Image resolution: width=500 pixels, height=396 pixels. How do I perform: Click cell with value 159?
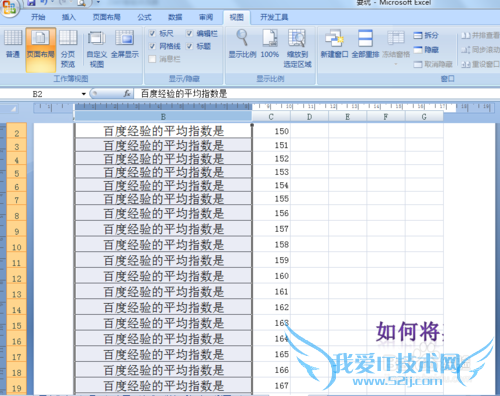coord(271,260)
